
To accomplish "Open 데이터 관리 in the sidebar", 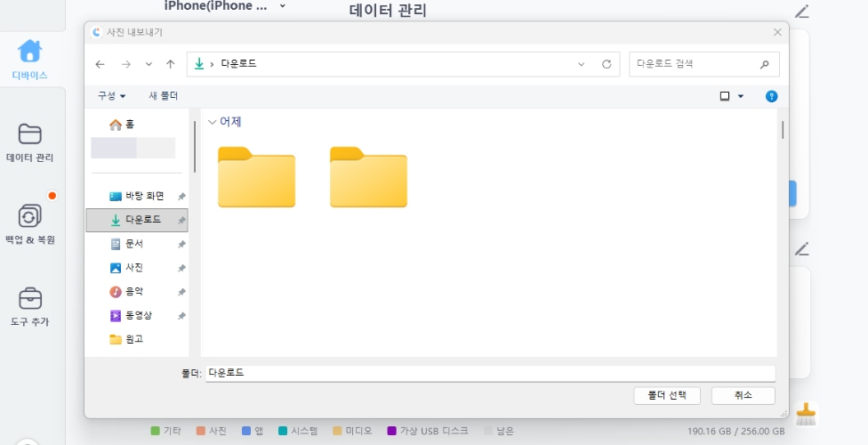I will 30,143.
